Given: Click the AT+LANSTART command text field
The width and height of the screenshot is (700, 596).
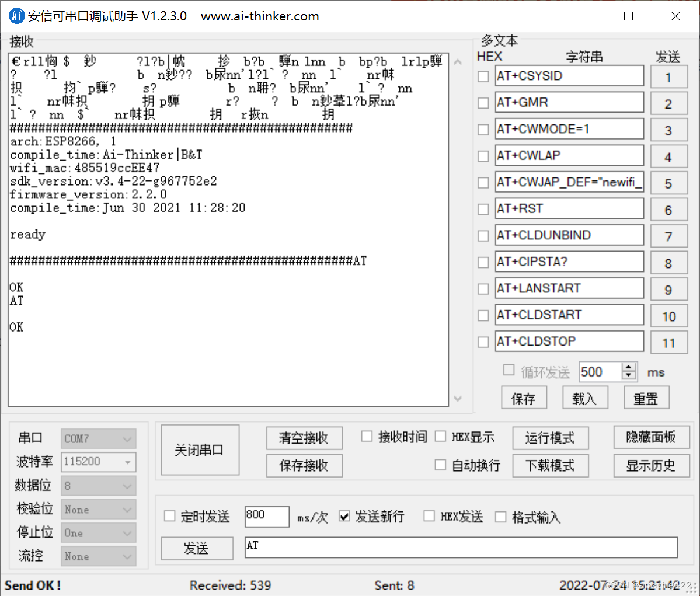Looking at the screenshot, I should [x=569, y=288].
